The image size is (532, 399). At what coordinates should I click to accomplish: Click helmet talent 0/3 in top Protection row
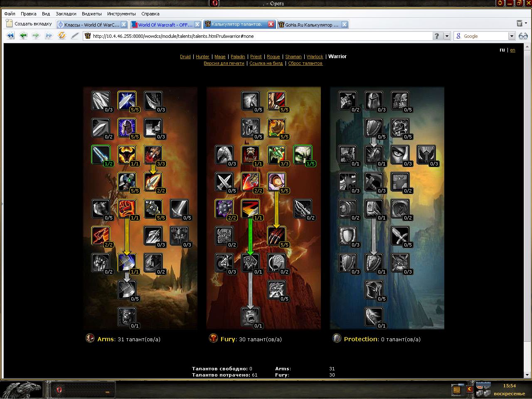pos(374,101)
